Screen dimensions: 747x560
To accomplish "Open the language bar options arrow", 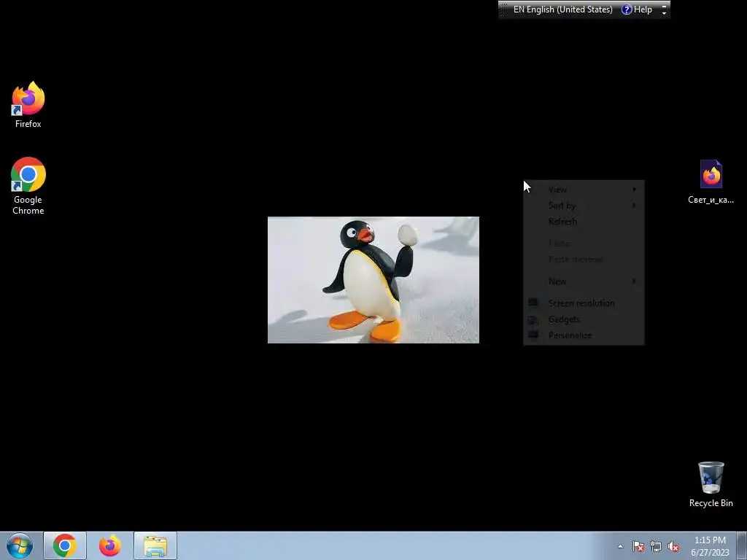I will (x=664, y=14).
